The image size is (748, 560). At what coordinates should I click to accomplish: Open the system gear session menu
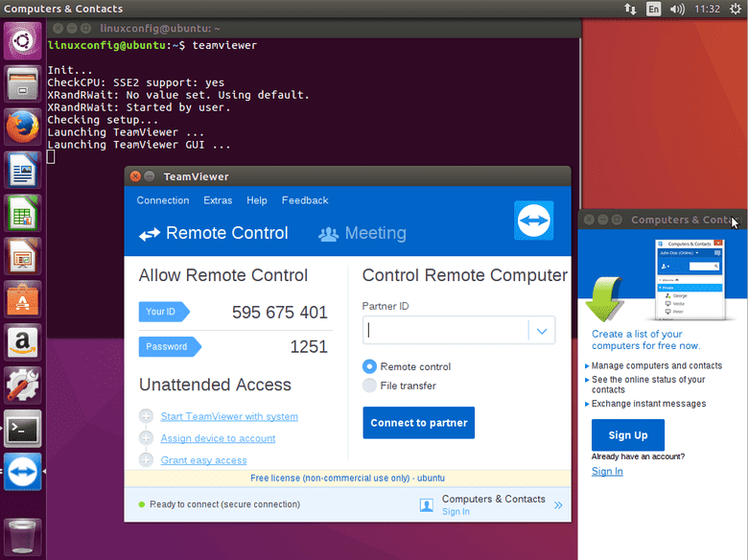(736, 9)
